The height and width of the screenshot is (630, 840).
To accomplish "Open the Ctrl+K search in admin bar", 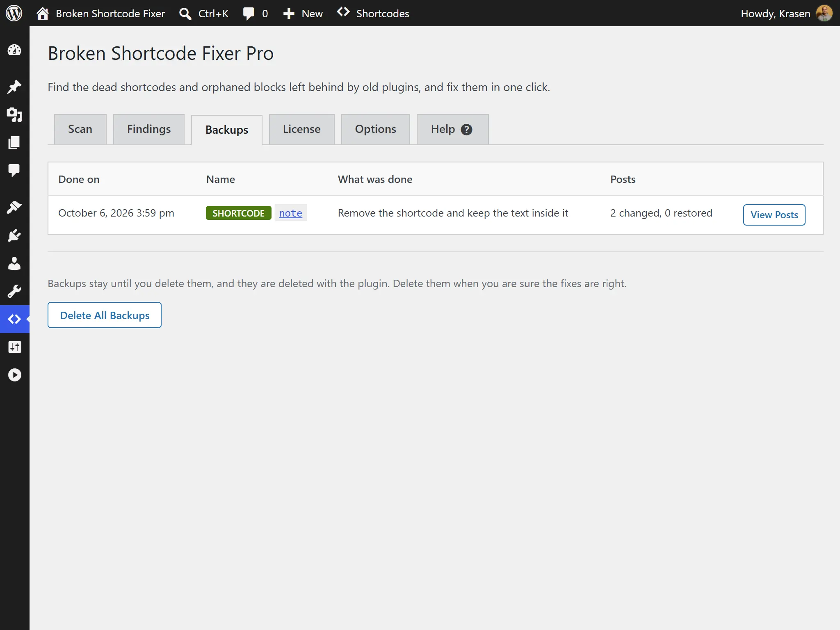I will point(204,14).
